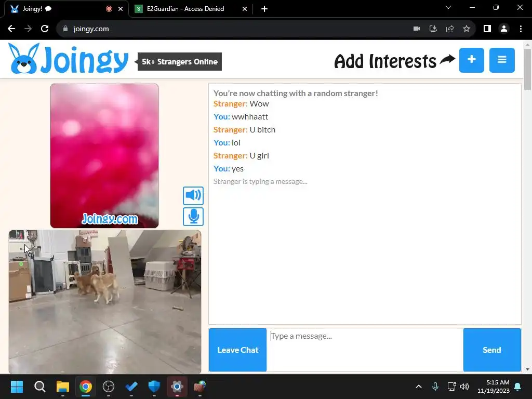Click the 'U bitch' stranger message

point(244,129)
